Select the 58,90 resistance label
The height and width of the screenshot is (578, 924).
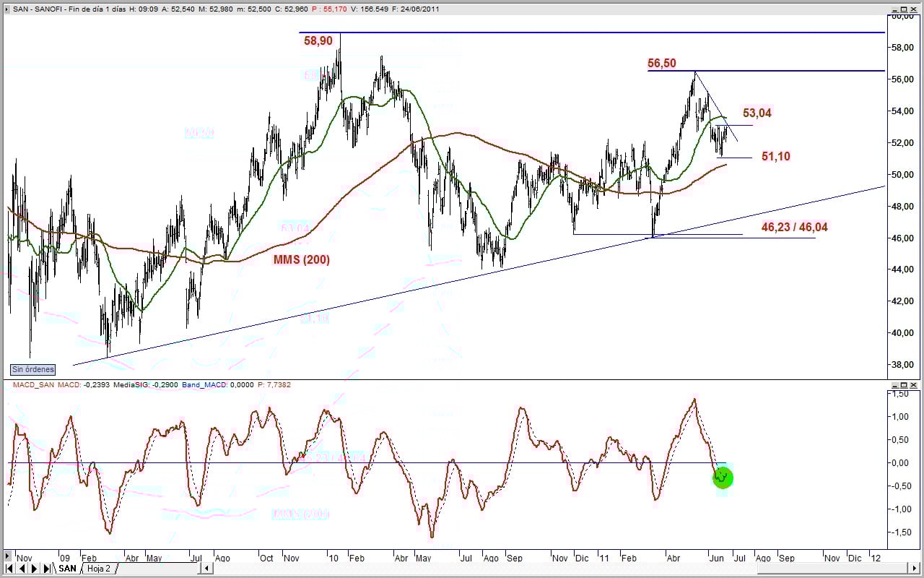pos(318,41)
